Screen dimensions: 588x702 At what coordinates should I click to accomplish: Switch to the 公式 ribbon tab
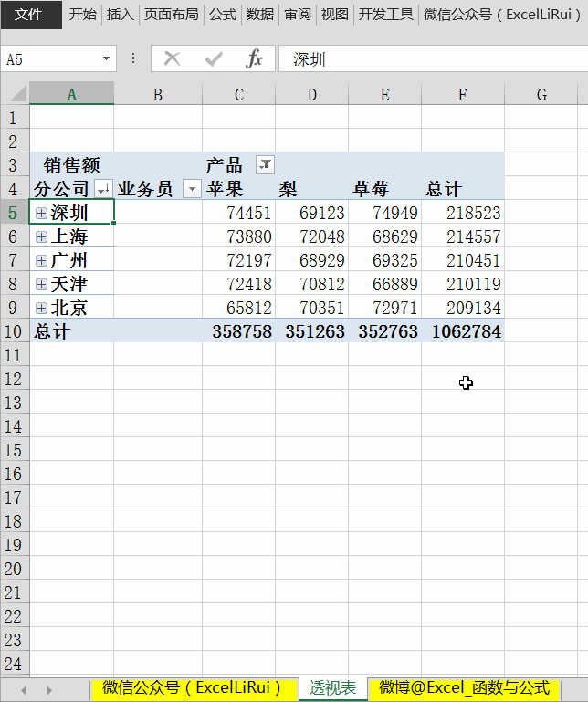pos(223,15)
